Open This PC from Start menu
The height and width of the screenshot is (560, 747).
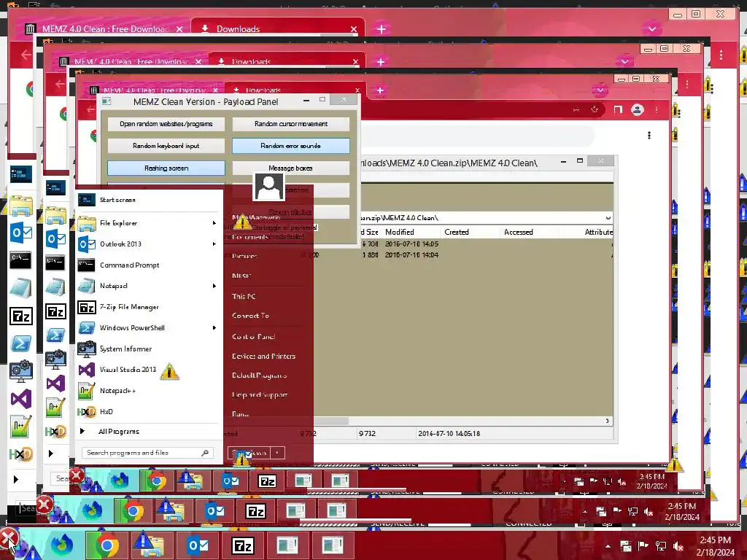[x=244, y=296]
